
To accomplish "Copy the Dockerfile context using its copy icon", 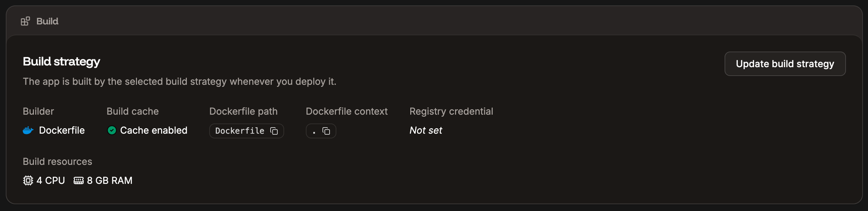I will 327,131.
